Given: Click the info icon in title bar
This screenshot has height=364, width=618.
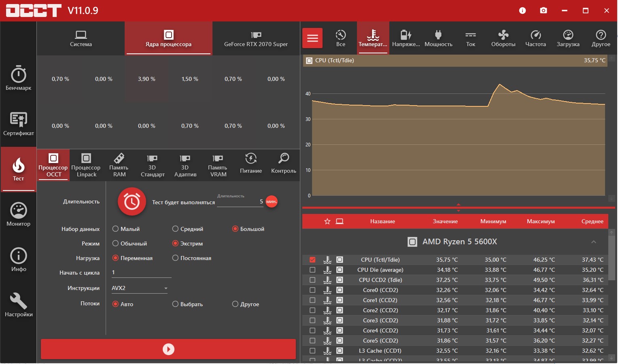Looking at the screenshot, I should [x=522, y=11].
